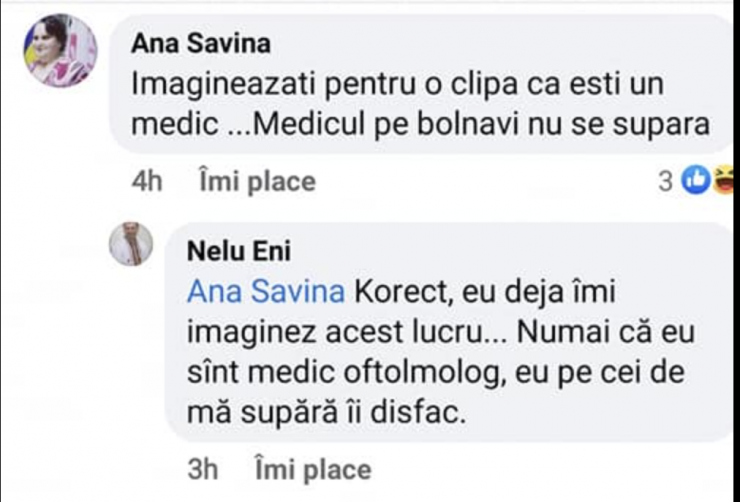Select the final line 'mă supără îi disfac.'
This screenshot has height=502, width=740.
click(327, 413)
